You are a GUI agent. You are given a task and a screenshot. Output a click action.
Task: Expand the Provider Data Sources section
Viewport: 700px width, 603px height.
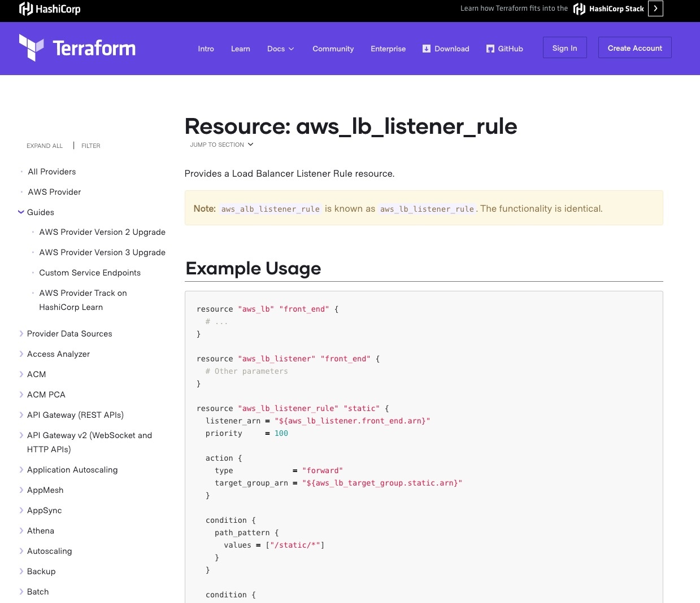[x=21, y=334]
